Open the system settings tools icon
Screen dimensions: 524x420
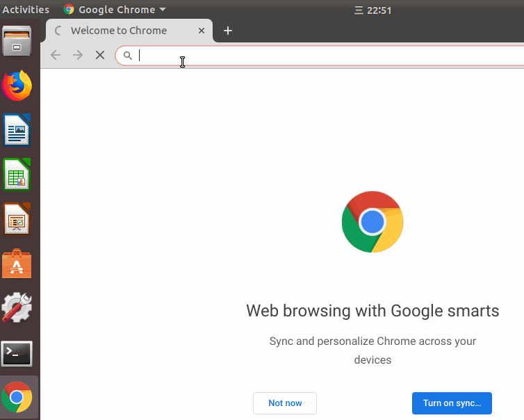17,307
